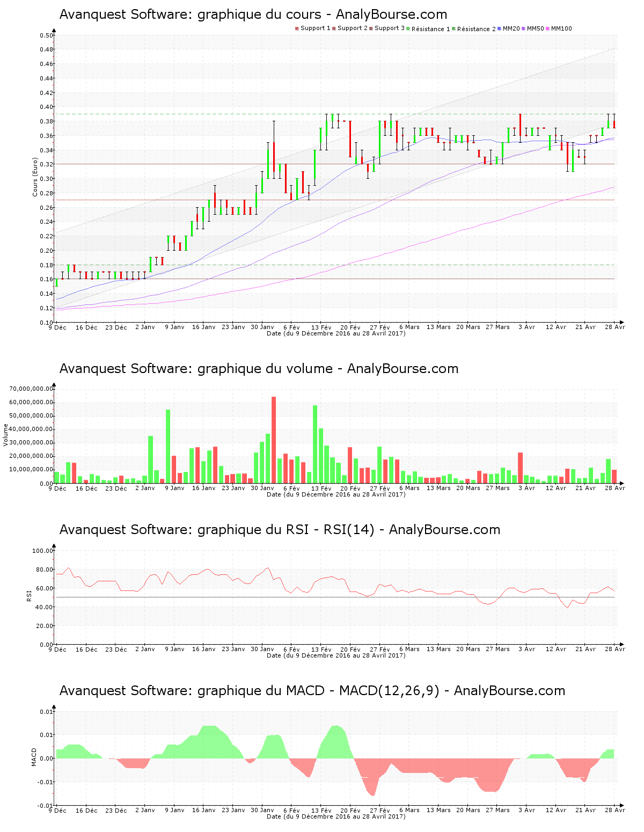The image size is (644, 832).
Task: Click the tallest red volume bar above 60,000,000
Action: [274, 440]
